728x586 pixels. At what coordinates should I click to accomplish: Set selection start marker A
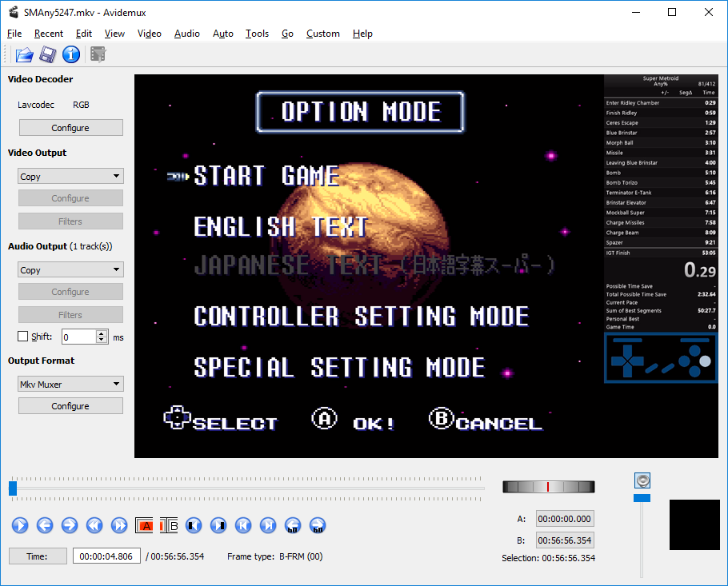(x=144, y=526)
